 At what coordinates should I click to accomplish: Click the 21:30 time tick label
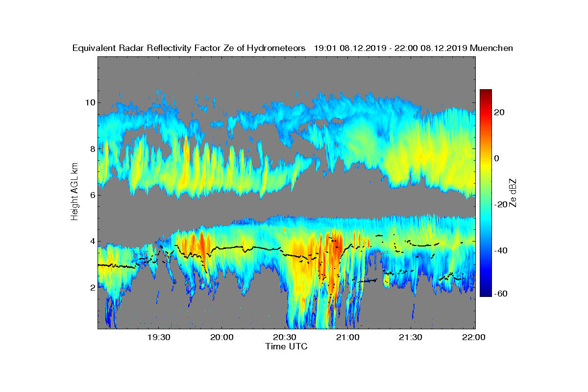(411, 338)
